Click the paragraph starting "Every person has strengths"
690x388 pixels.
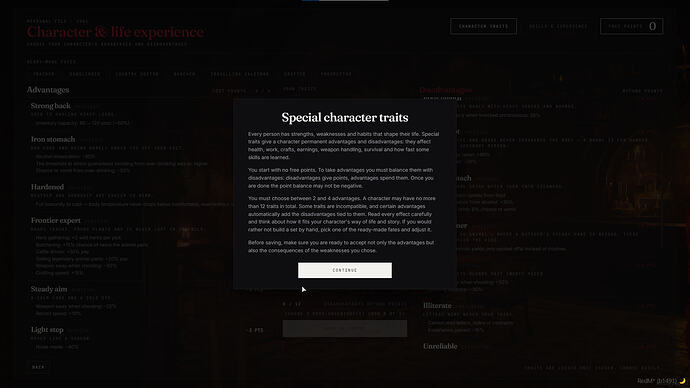coord(344,146)
